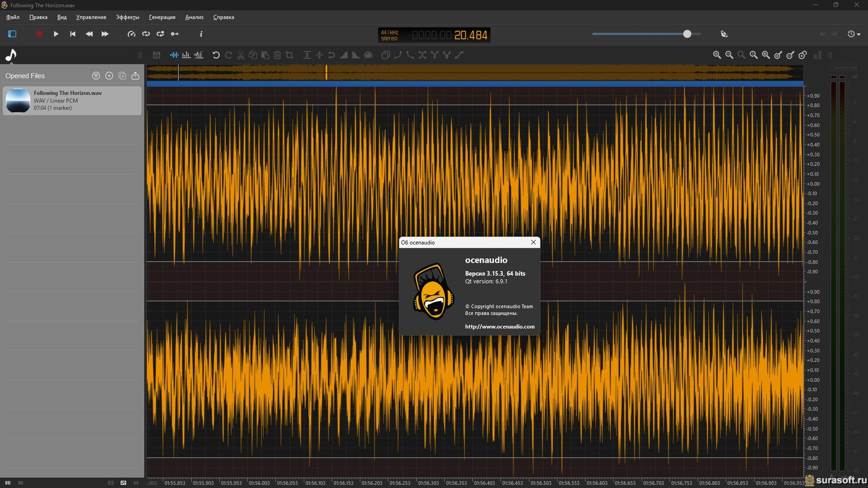The image size is (868, 488).
Task: Open the ocenaudio.com website link
Action: (499, 326)
